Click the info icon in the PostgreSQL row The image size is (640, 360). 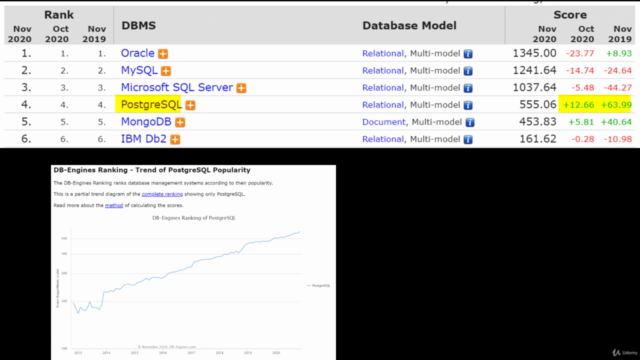pyautogui.click(x=468, y=105)
